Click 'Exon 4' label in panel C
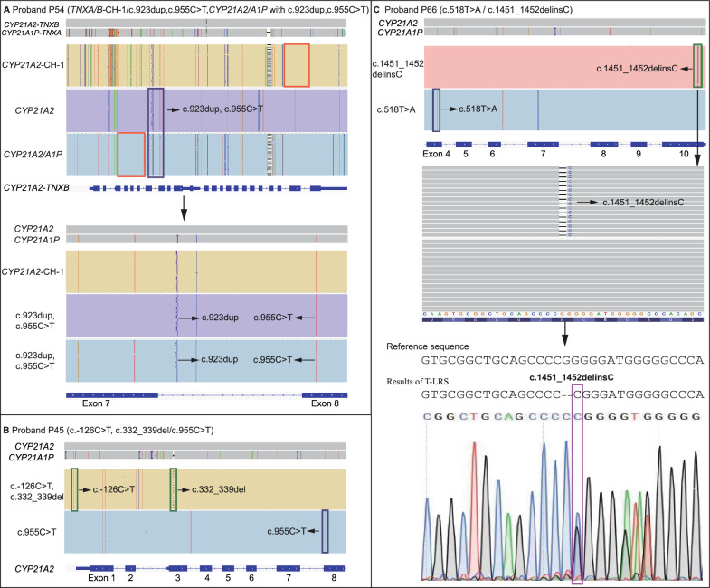710x588 pixels. (437, 154)
